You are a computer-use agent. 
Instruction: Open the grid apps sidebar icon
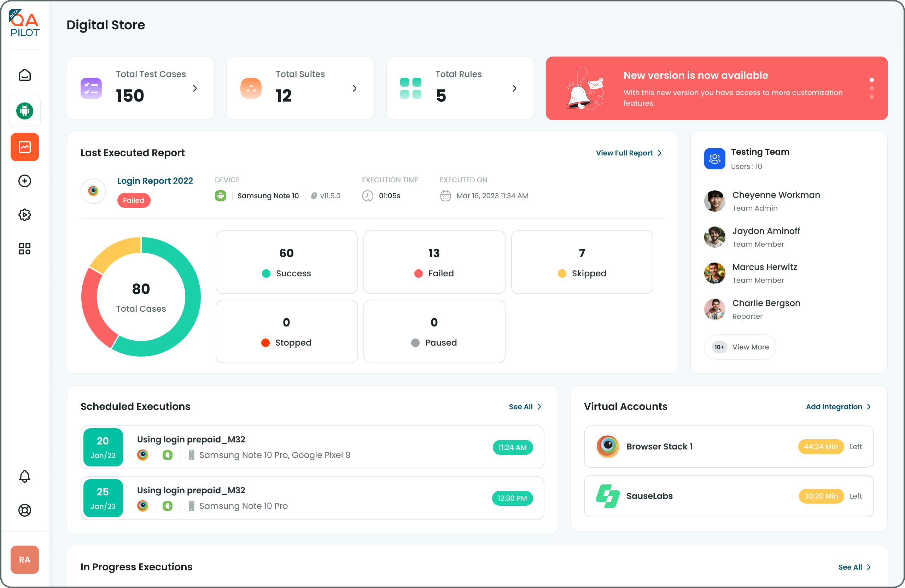pyautogui.click(x=25, y=248)
